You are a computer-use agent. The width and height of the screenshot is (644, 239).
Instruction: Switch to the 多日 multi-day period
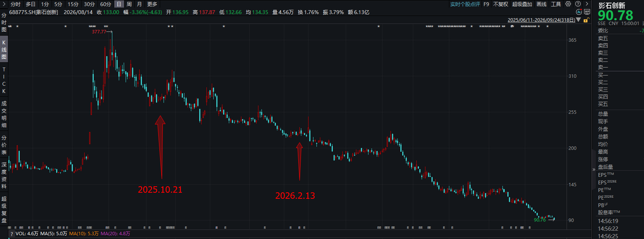point(31,4)
